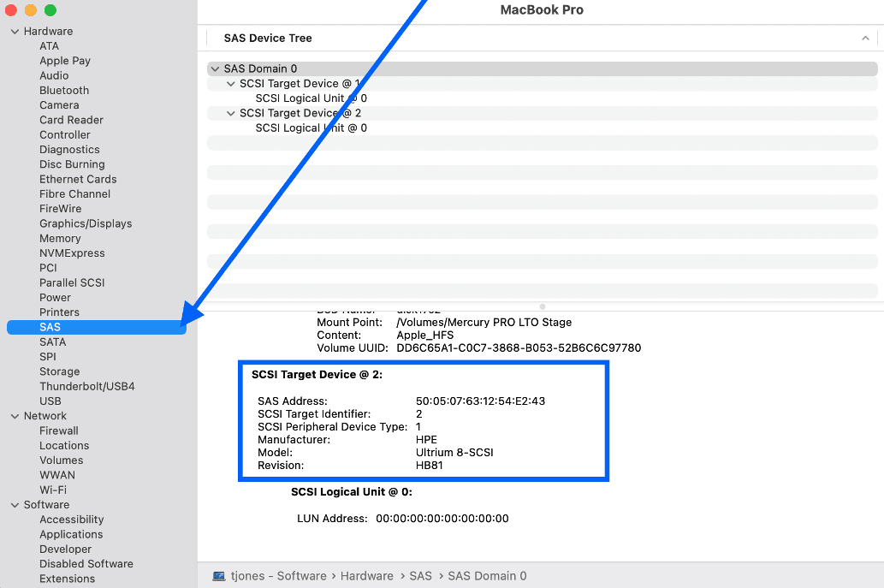Show the Graphics/Displays information
884x588 pixels.
coord(86,223)
